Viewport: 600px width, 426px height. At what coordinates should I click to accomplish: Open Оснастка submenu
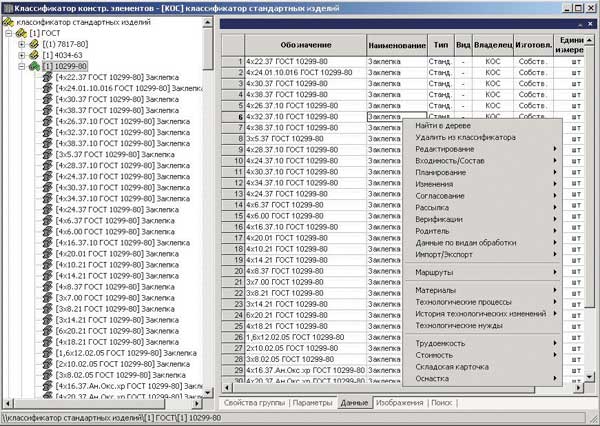483,379
